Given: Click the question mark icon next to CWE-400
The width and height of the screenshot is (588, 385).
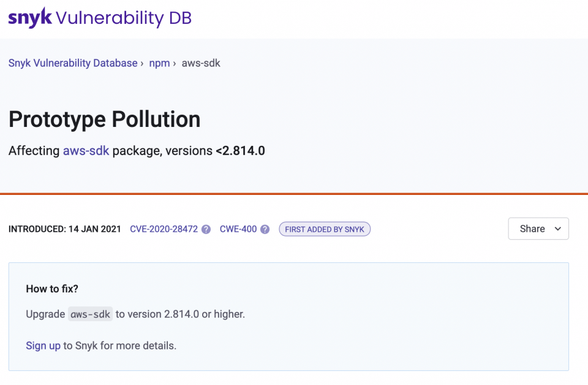Looking at the screenshot, I should (264, 229).
